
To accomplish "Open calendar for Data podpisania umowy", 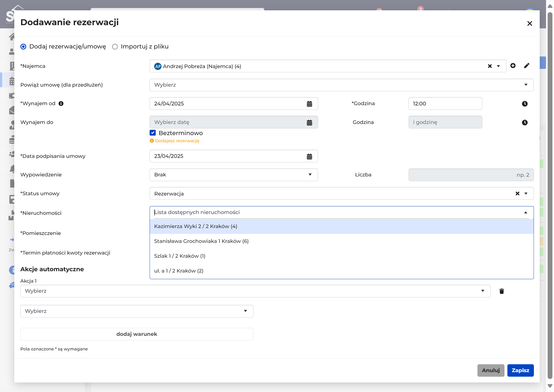I will coord(309,156).
